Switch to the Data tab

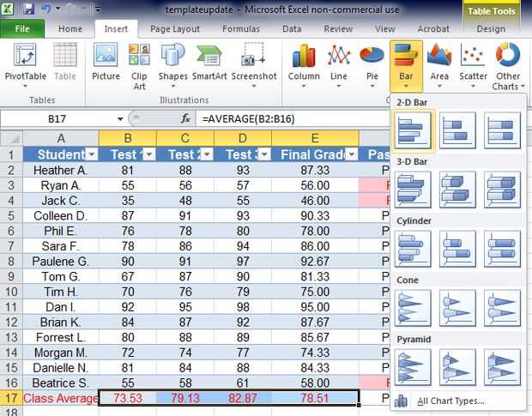click(292, 29)
